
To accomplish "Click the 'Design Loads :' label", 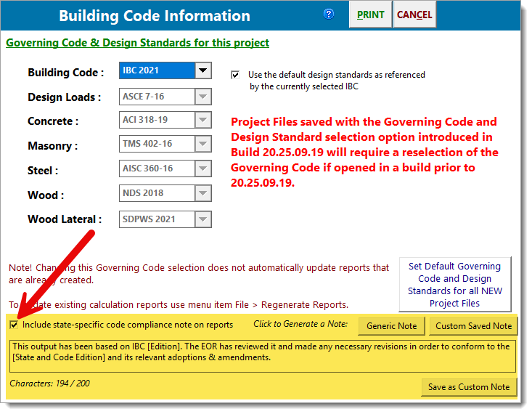I will click(65, 97).
